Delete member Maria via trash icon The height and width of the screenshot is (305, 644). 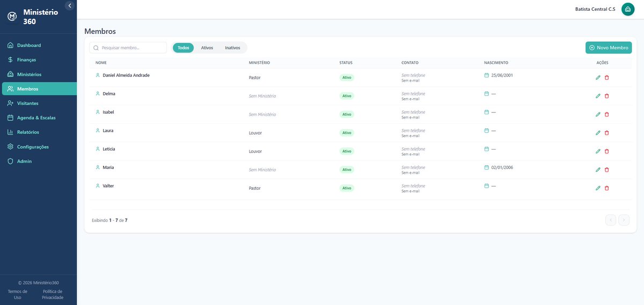tap(607, 169)
